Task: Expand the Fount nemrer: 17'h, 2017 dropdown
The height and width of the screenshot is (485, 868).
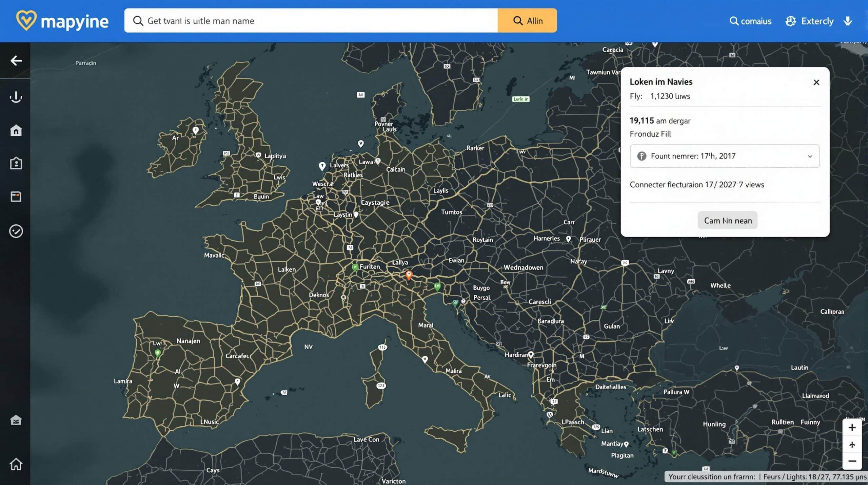Action: coord(725,156)
